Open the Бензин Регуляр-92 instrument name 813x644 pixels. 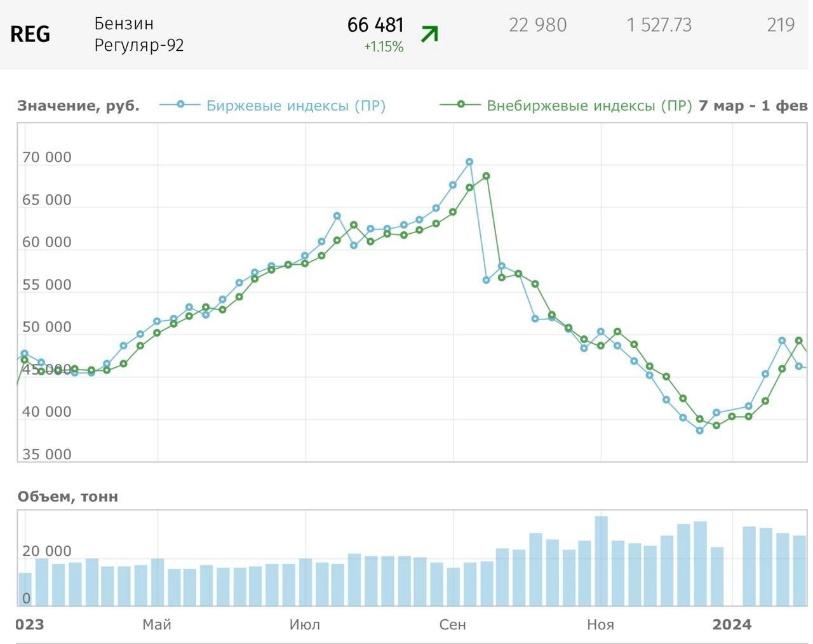pos(139,34)
